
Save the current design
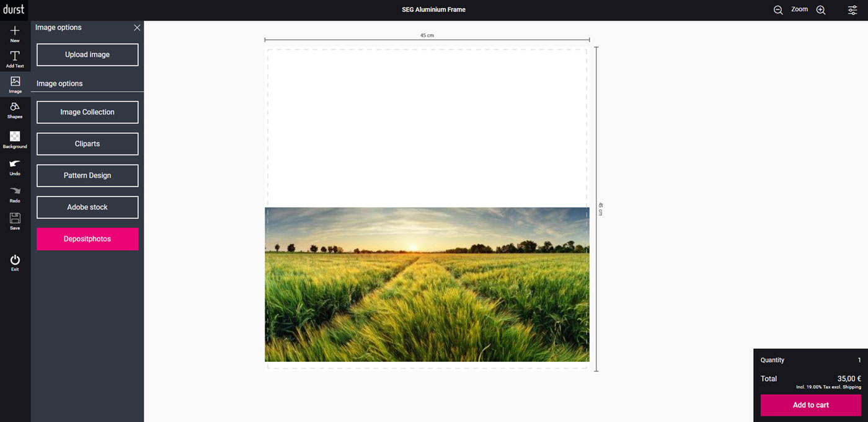(15, 221)
